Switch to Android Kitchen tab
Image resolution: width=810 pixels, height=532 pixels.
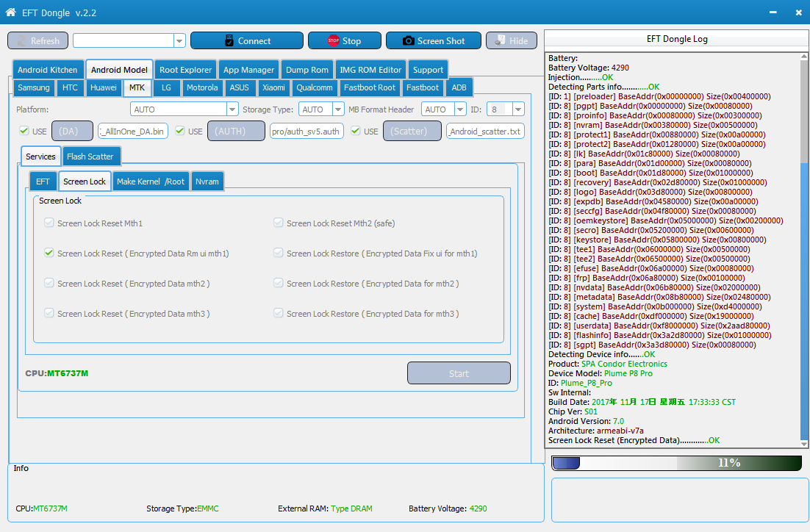(47, 70)
